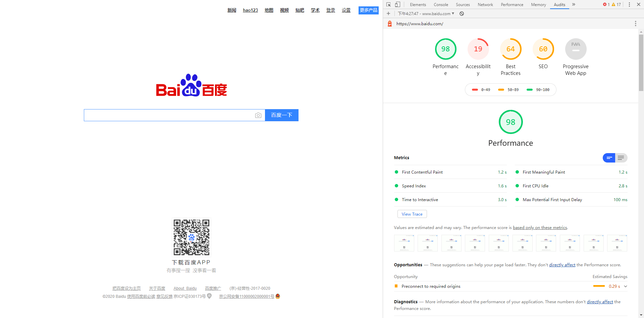
Task: Select the Audits tab
Action: (x=559, y=5)
